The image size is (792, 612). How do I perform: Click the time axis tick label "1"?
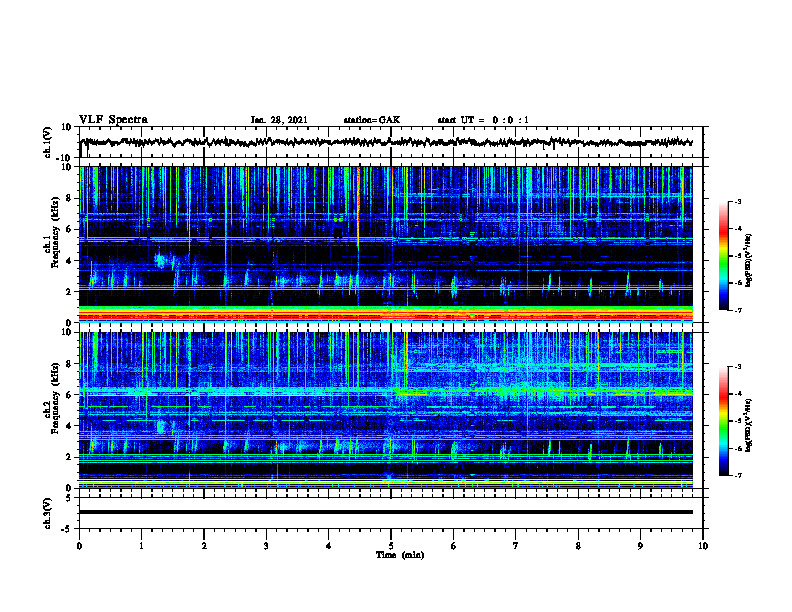[x=141, y=546]
